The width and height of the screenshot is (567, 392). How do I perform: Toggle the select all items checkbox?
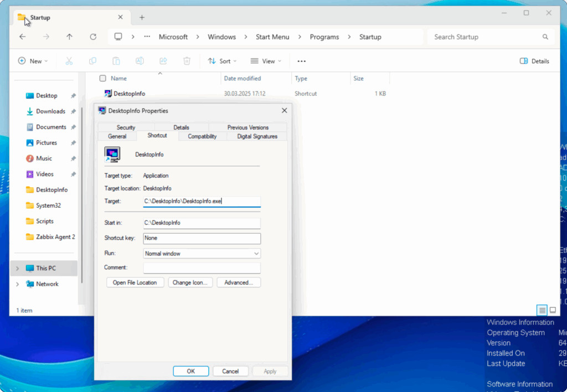102,79
